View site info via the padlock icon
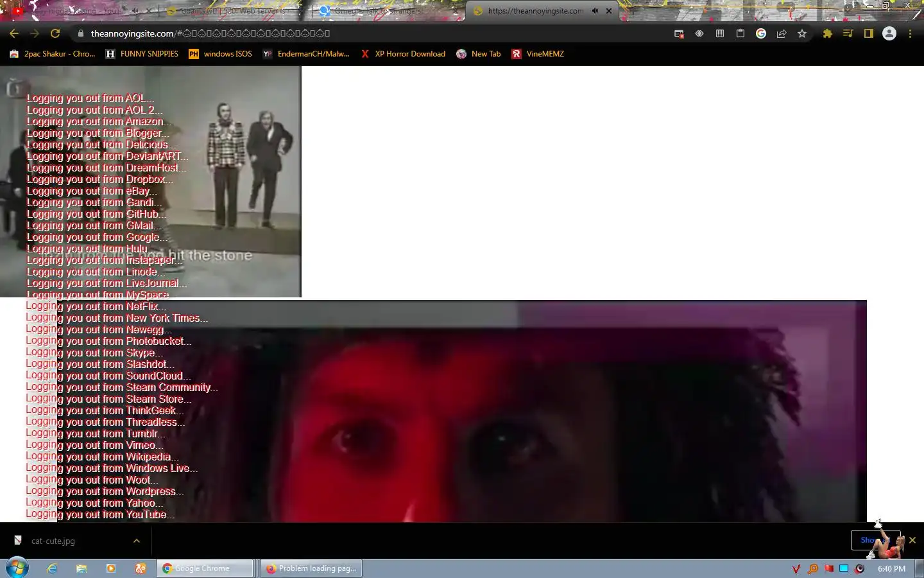924x578 pixels. pyautogui.click(x=80, y=33)
